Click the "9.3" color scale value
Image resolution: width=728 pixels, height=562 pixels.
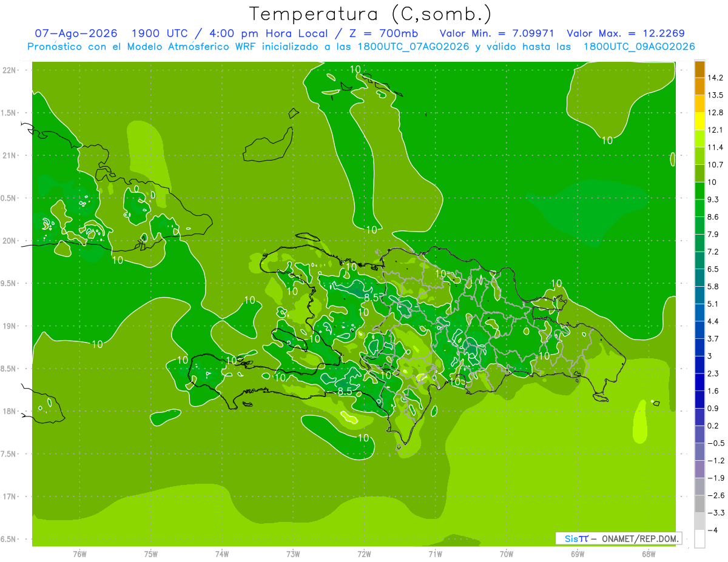point(713,199)
